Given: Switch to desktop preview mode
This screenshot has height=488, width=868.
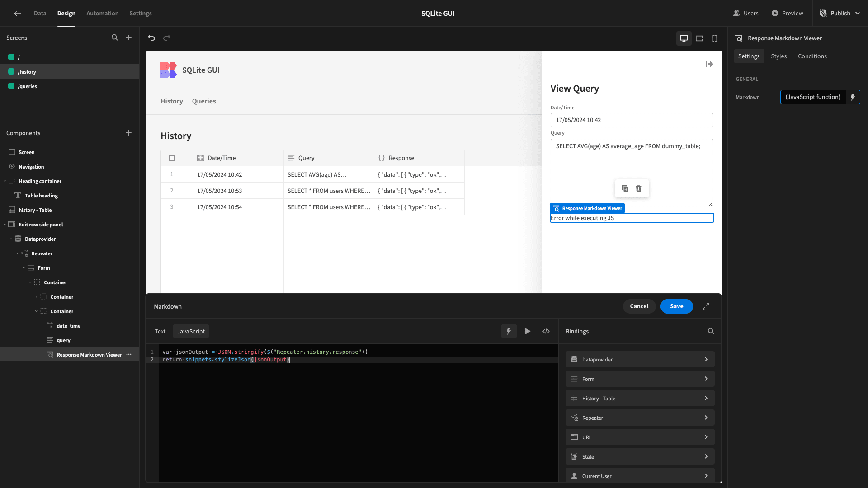Looking at the screenshot, I should (x=684, y=38).
